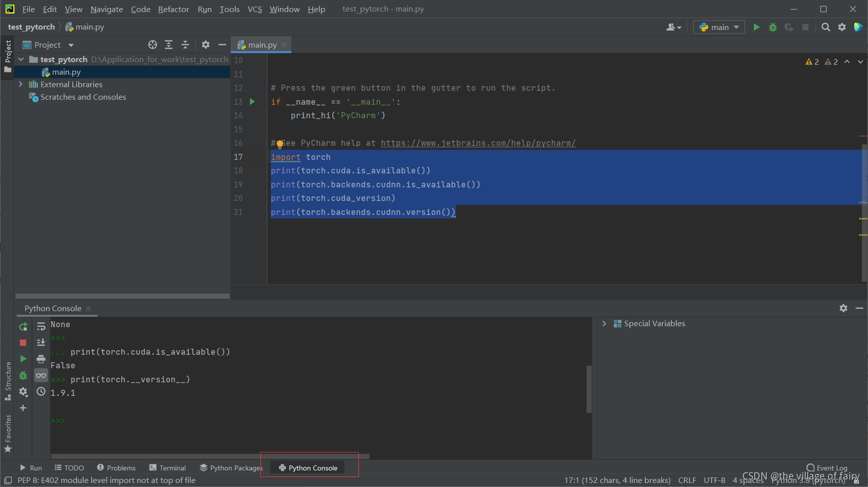Close the Python Console tab

pos(88,308)
